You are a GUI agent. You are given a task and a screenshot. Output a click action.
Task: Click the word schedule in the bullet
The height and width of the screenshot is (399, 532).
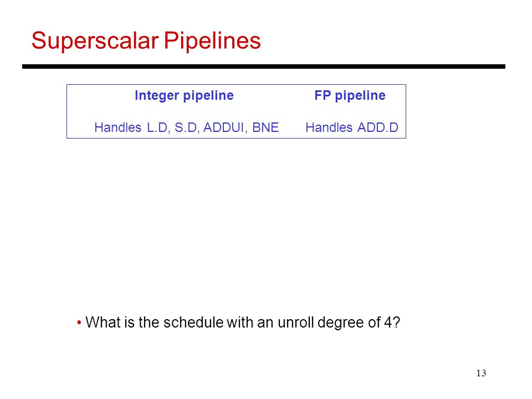tap(193, 323)
